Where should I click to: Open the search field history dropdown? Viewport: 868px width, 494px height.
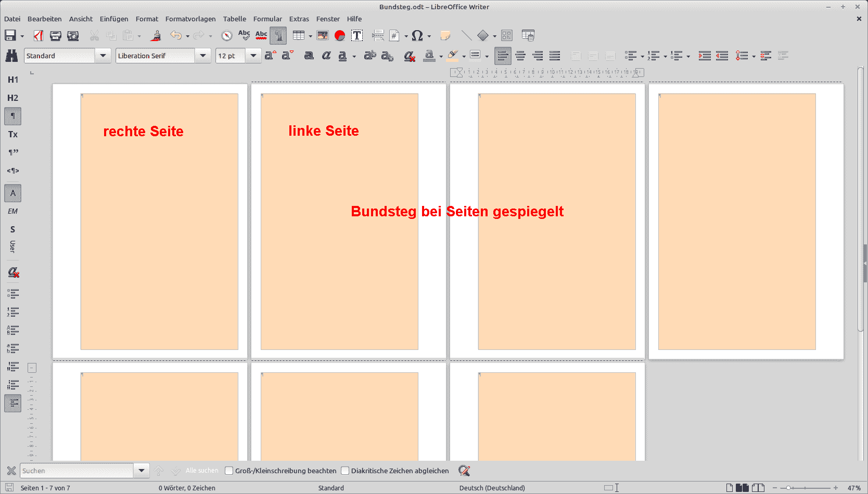coord(142,471)
